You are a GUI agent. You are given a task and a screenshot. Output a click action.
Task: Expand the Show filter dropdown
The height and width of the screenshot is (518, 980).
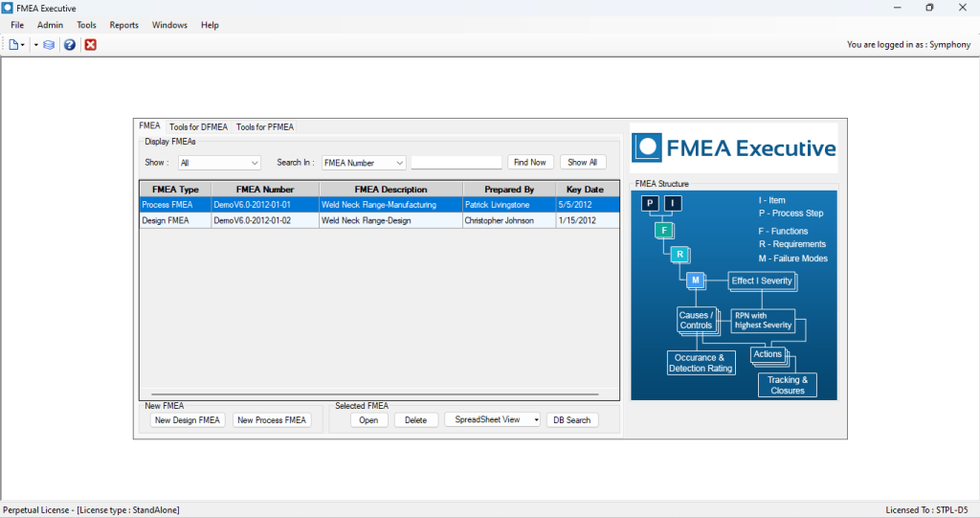219,163
